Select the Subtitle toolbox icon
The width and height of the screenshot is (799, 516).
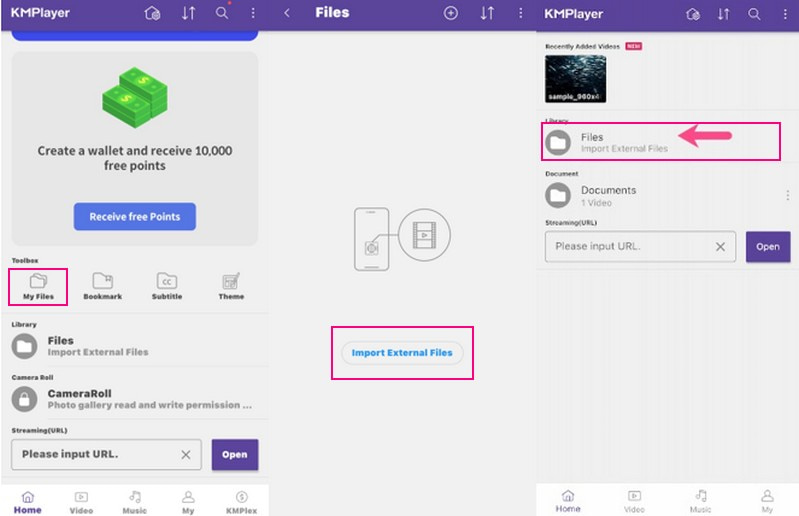click(x=167, y=286)
